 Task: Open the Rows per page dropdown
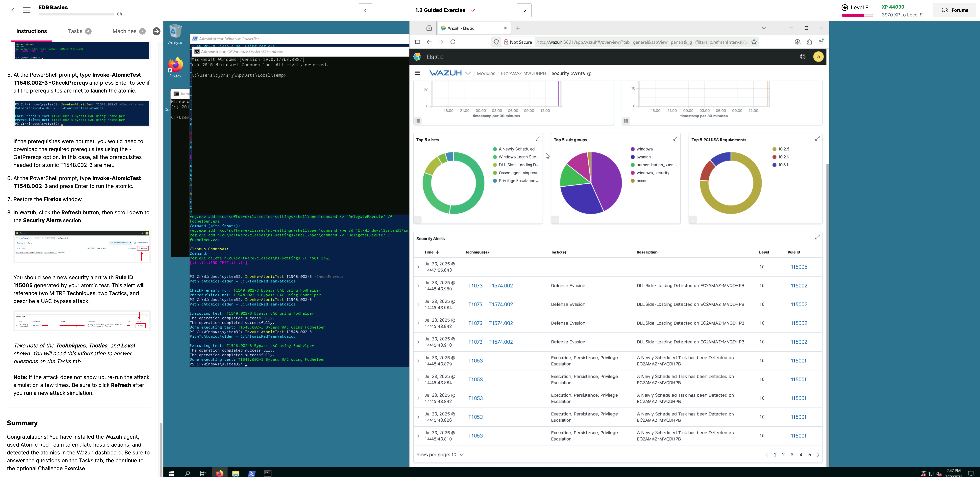point(440,455)
